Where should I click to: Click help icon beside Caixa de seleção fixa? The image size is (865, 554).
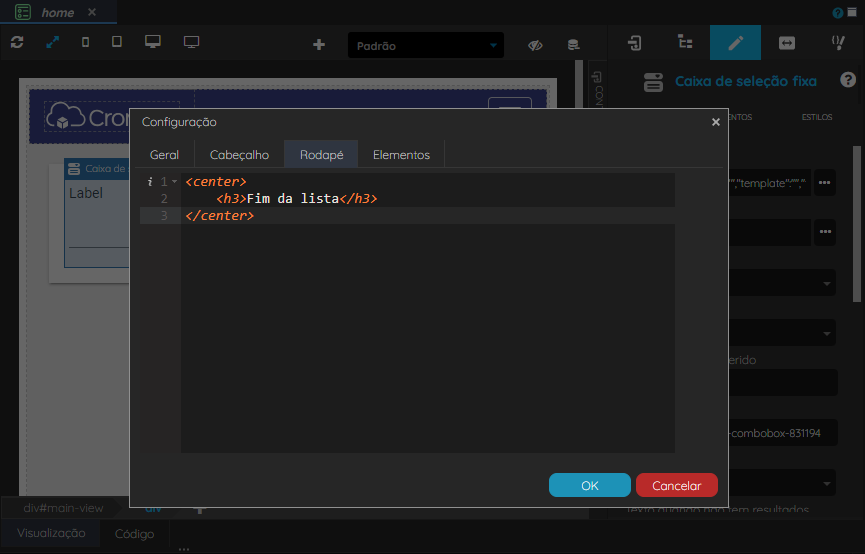[848, 80]
